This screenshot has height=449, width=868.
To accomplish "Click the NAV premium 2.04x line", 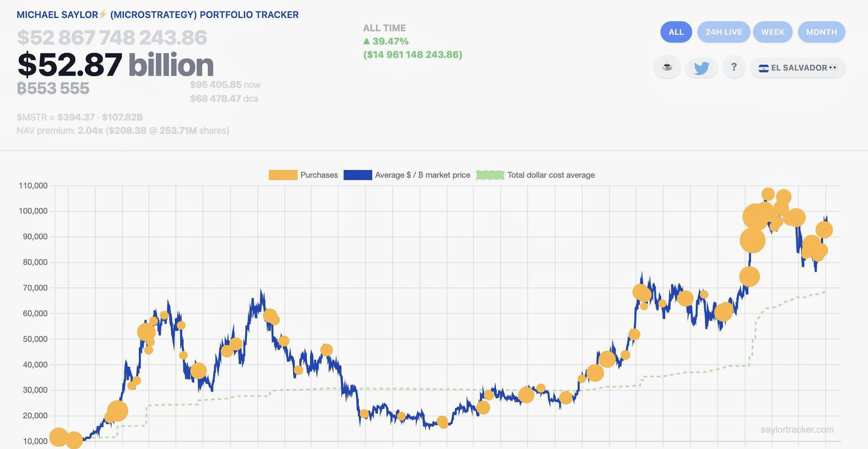I will tap(123, 131).
